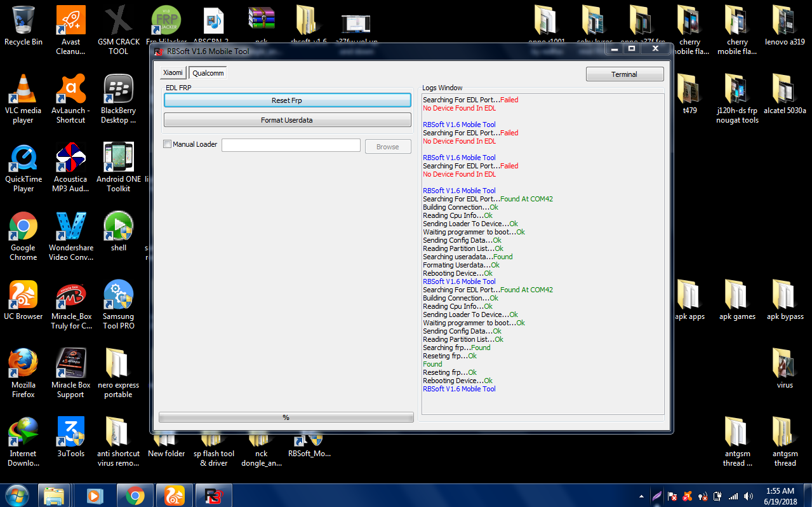This screenshot has width=812, height=507.
Task: Open the media player taskbar icon
Action: click(x=95, y=496)
